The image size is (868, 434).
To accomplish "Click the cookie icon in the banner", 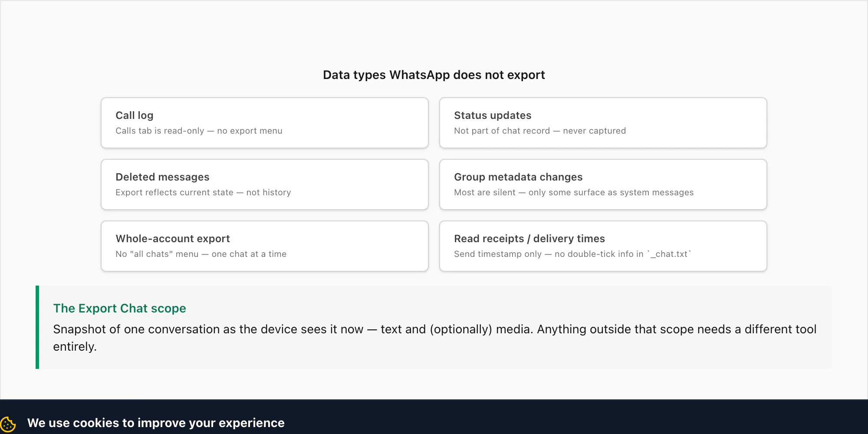I will coord(8,424).
